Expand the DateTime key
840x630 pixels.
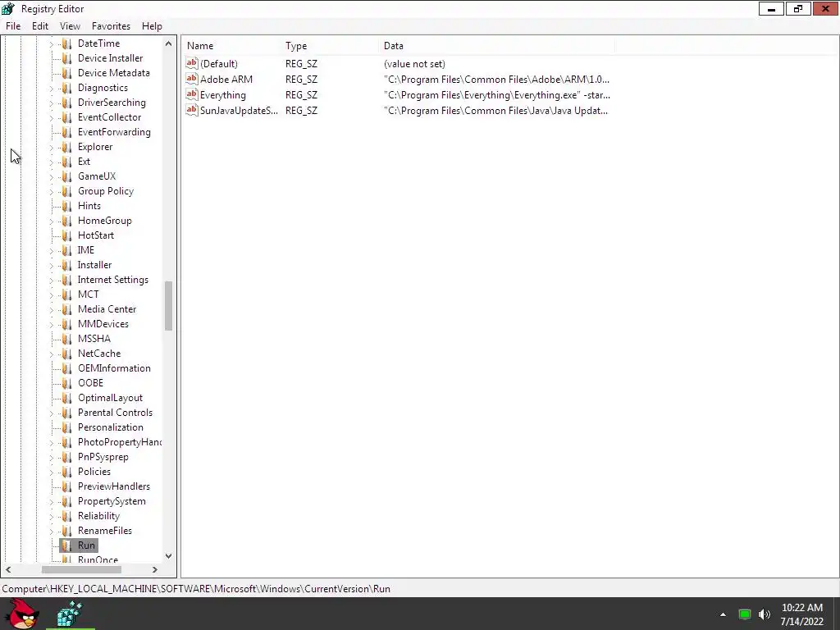(52, 44)
